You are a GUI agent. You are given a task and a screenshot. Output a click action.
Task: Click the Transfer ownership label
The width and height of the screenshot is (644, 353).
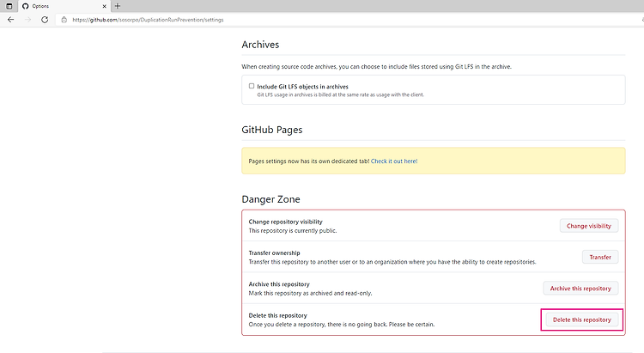tap(275, 253)
